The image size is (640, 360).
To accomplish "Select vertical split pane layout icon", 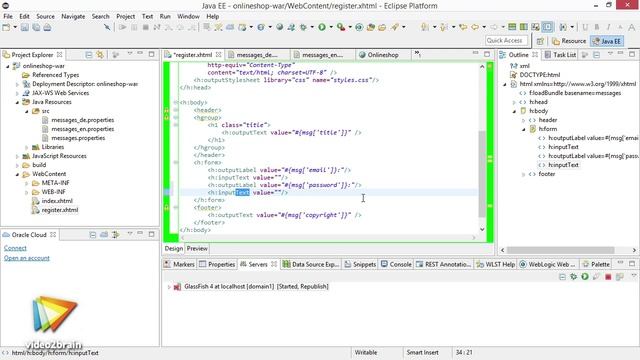I will [x=524, y=27].
